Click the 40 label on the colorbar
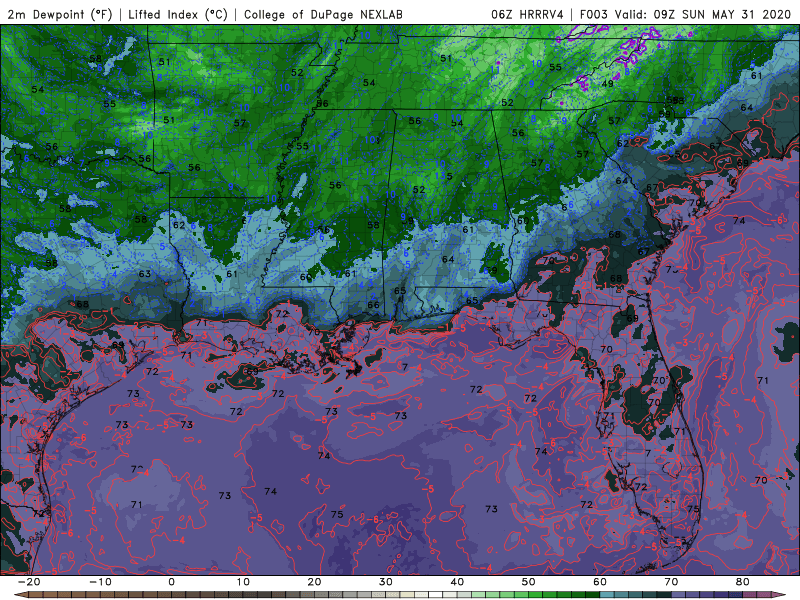Image resolution: width=800 pixels, height=600 pixels. pos(457,582)
